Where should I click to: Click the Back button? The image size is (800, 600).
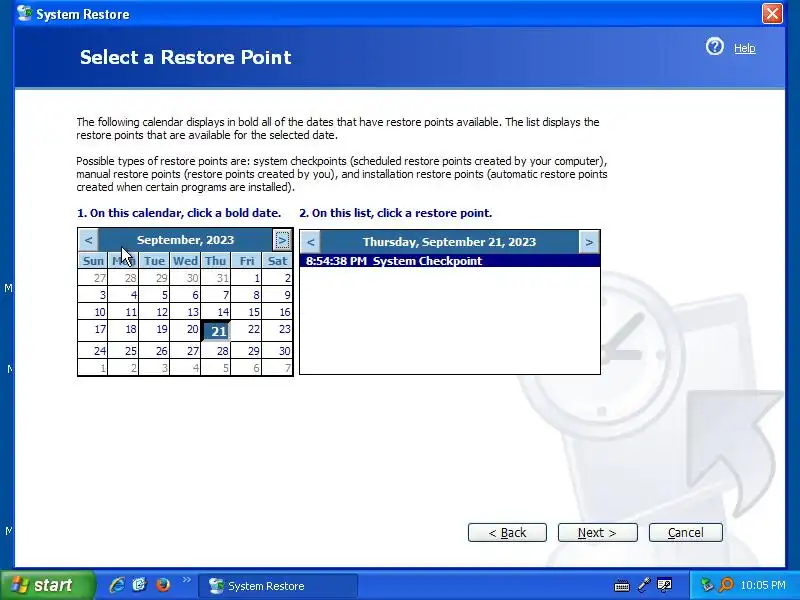click(x=507, y=533)
